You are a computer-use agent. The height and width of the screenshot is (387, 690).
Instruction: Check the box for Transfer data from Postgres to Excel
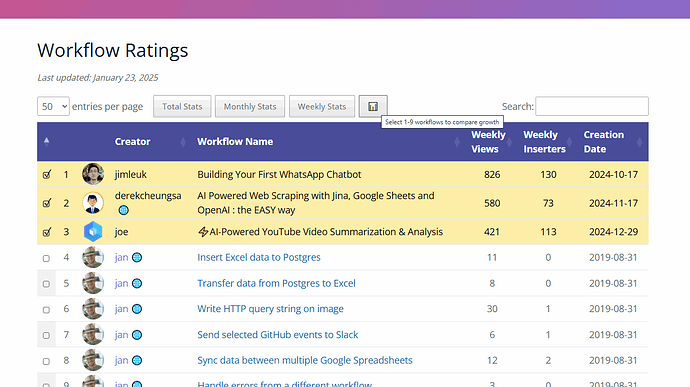coord(46,284)
